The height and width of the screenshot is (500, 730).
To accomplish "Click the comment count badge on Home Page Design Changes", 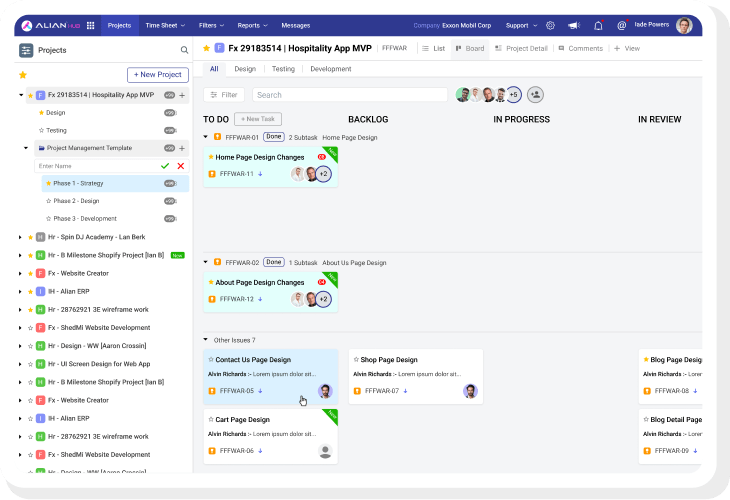I will point(321,157).
